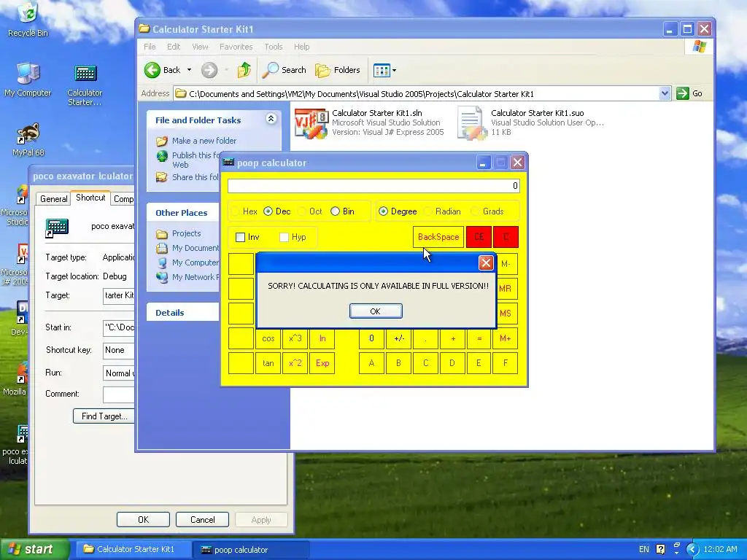Screen dimensions: 747x560
Task: Click Share this folder task icon
Action: 162,177
